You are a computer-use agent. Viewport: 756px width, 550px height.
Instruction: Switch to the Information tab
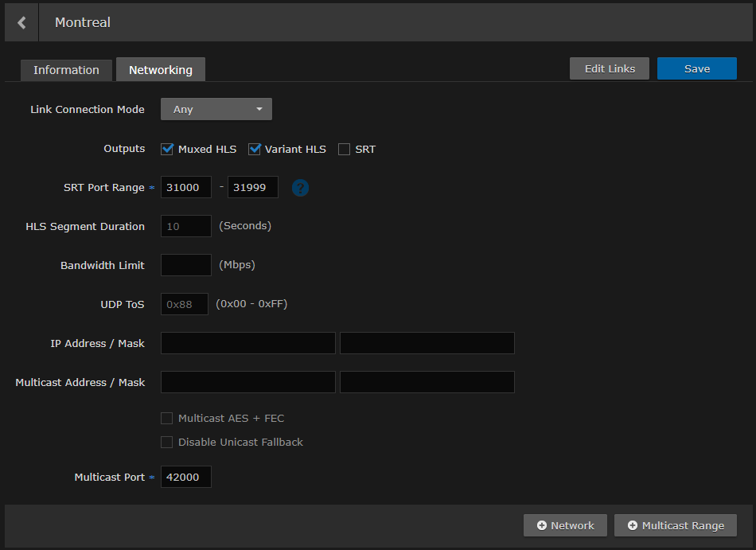point(66,70)
